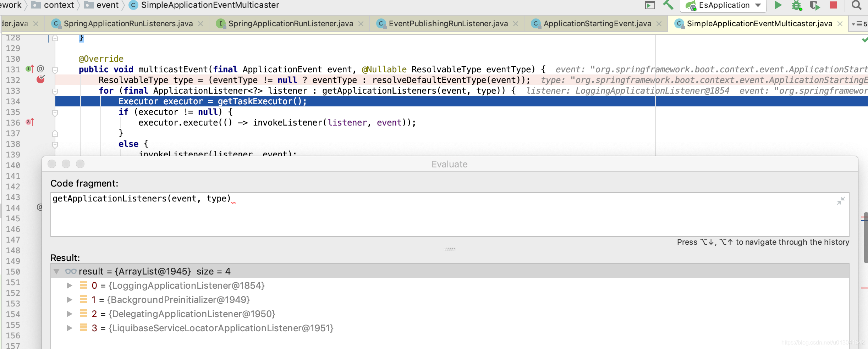The image size is (868, 349).
Task: Click SimpleApplicationEventMulticaster breadcrumb class
Action: coord(204,5)
